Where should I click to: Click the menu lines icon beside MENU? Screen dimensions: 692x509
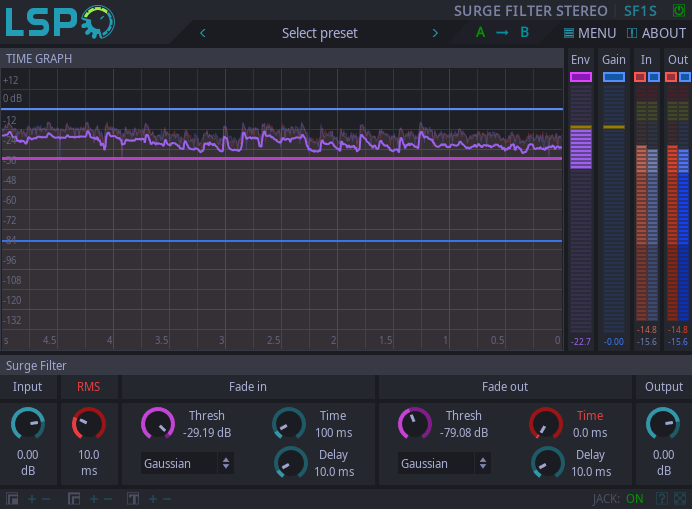tap(569, 33)
